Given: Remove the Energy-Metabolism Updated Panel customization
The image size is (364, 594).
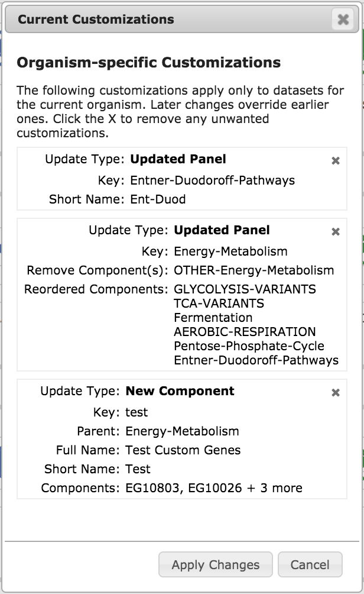Looking at the screenshot, I should (x=336, y=232).
